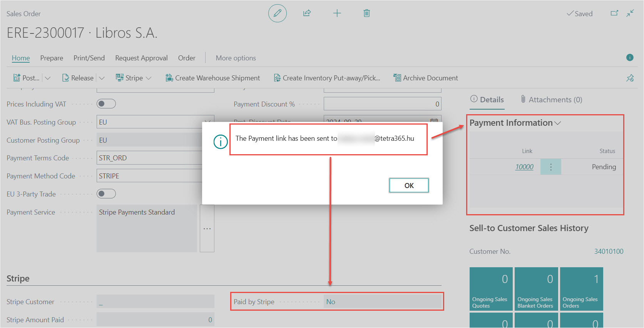Viewport: 644px width, 328px height.
Task: Click the collapse page arrows icon
Action: (630, 13)
